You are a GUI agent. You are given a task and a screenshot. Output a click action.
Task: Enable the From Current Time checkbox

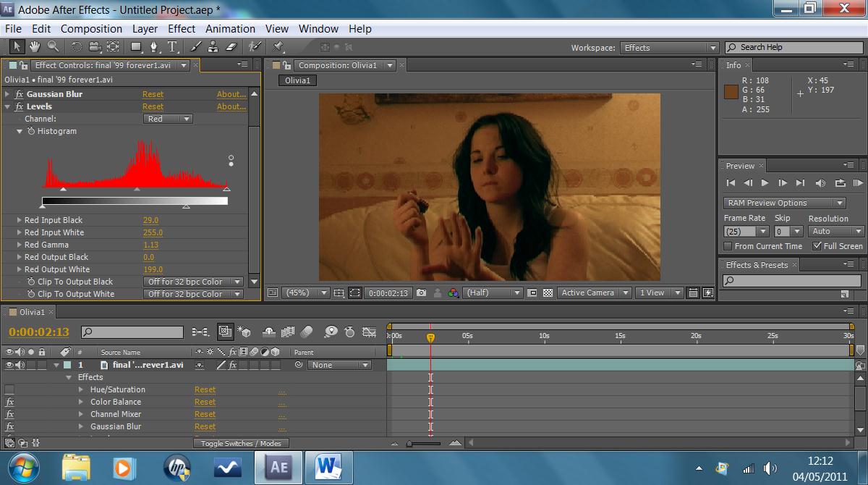[x=728, y=246]
